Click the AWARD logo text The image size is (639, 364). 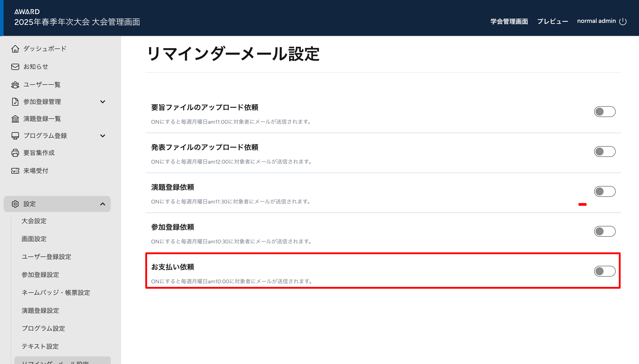pos(27,12)
